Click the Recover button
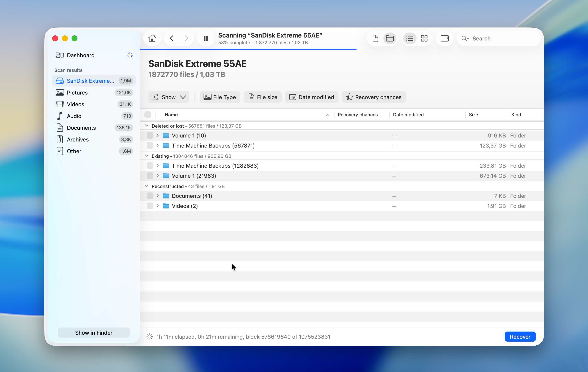 [x=520, y=336]
